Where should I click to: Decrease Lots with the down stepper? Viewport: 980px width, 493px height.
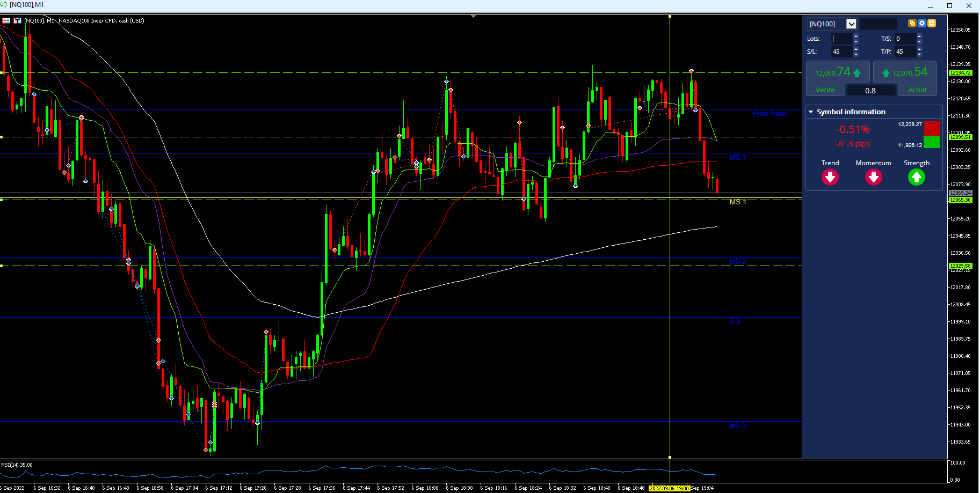[x=856, y=41]
